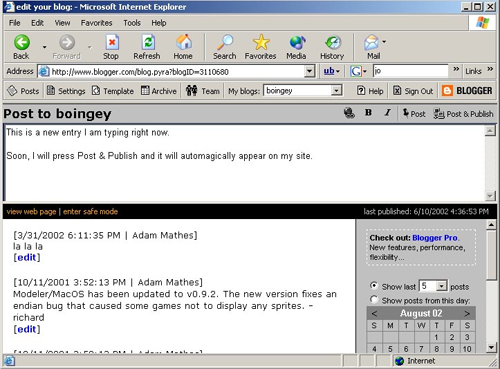Click Internet zone globe in status bar

[x=399, y=361]
